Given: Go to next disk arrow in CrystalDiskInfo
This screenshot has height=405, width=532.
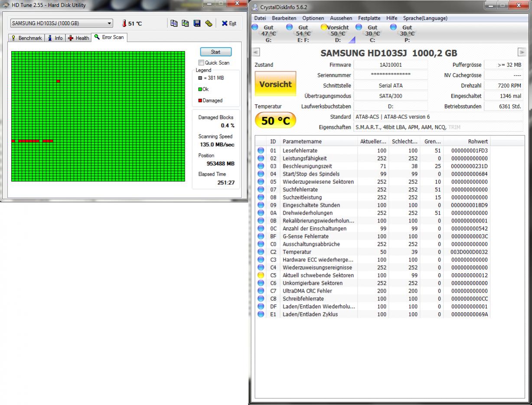Looking at the screenshot, I should (x=522, y=53).
